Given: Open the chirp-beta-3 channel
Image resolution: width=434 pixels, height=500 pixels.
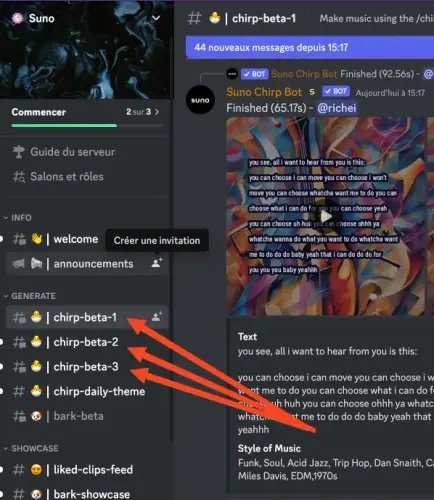Looking at the screenshot, I should click(x=87, y=366).
